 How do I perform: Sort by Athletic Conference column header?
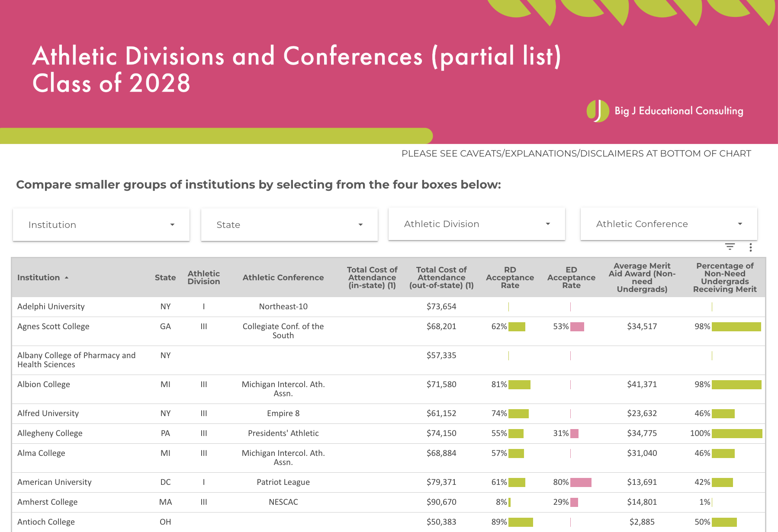coord(283,278)
